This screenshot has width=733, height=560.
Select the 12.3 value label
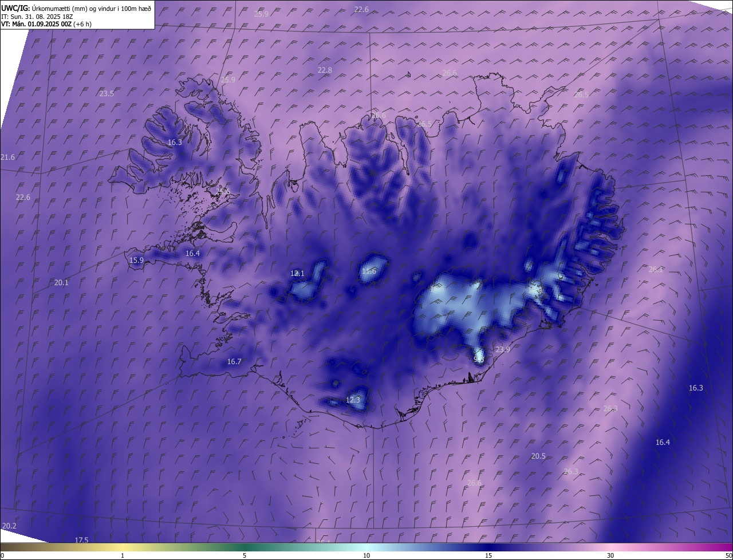[x=353, y=400]
